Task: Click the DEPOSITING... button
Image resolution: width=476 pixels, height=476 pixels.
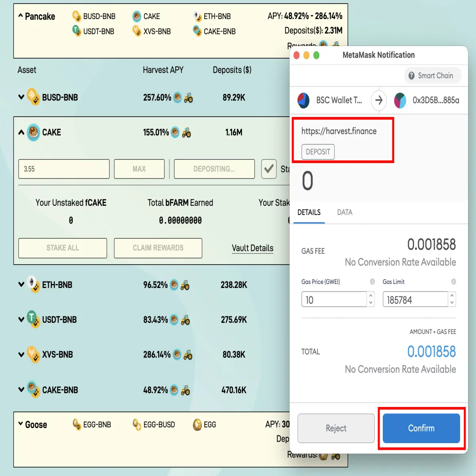Action: pos(214,169)
